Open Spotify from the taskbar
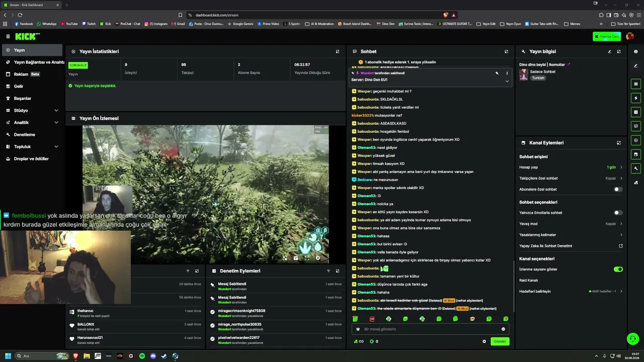644x362 pixels. tap(142, 356)
